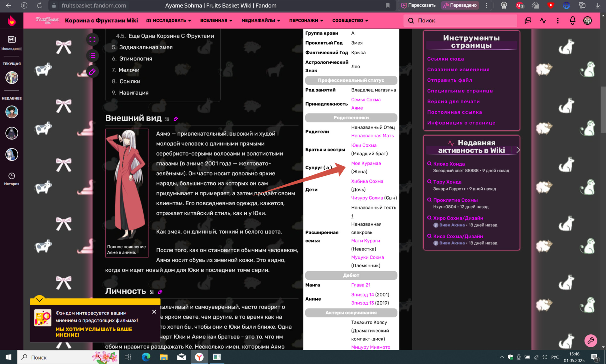This screenshot has width=606, height=364.
Task: Open the notifications bell icon
Action: [x=572, y=21]
